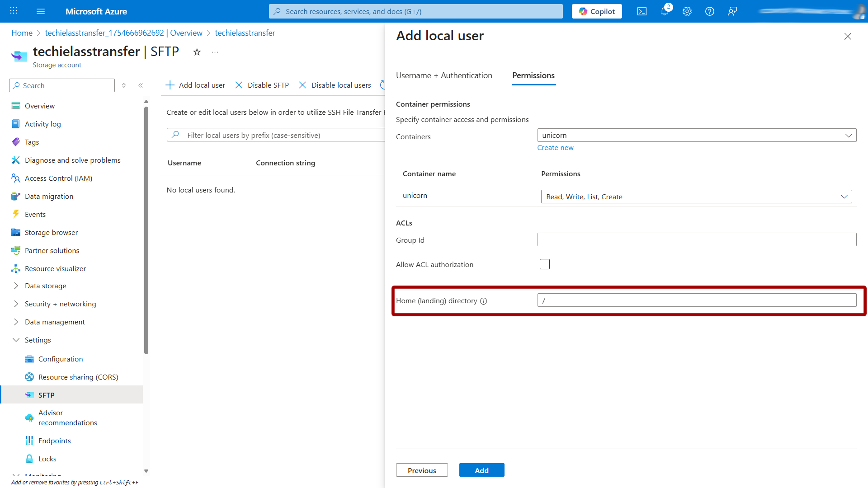
Task: Enable Allow ACL authorization
Action: (x=544, y=264)
